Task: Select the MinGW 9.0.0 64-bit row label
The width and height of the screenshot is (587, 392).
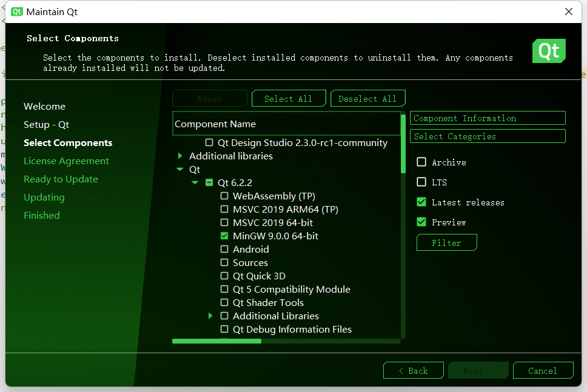Action: pos(275,236)
